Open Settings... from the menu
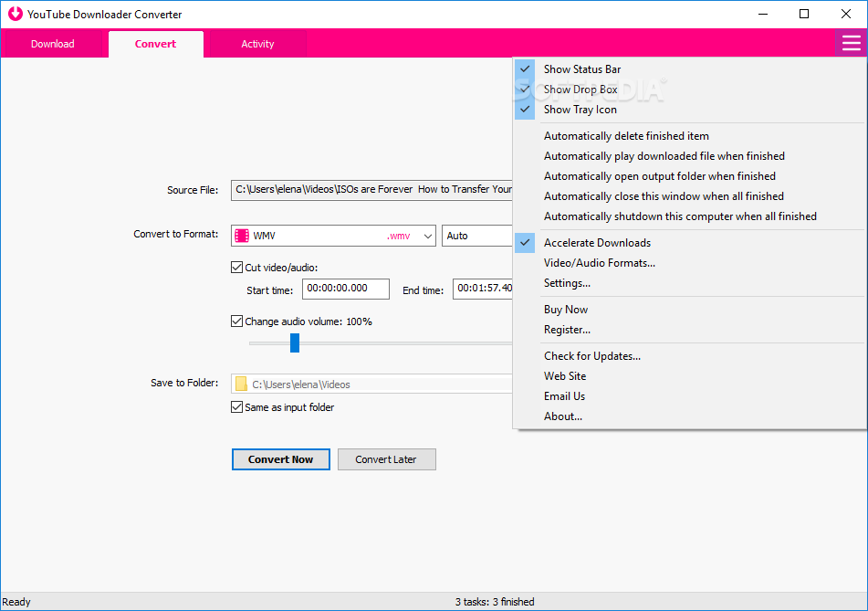The image size is (868, 611). (x=689, y=282)
